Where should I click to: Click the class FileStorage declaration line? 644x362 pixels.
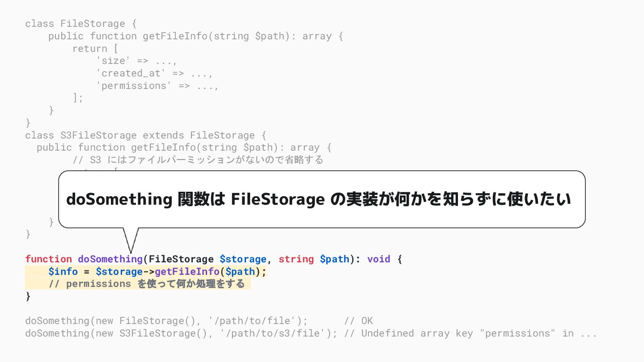pos(81,24)
